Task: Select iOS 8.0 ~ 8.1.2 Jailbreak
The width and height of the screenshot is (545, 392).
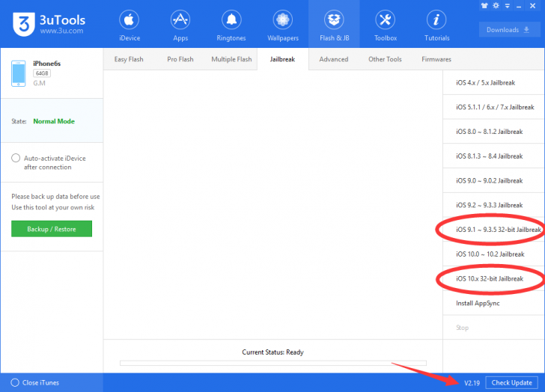Action: (493, 132)
